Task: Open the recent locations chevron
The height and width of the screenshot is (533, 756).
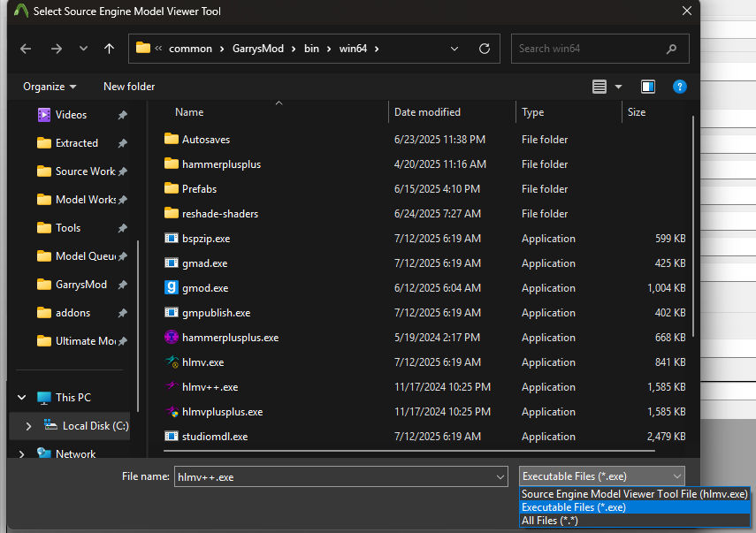Action: click(x=83, y=49)
